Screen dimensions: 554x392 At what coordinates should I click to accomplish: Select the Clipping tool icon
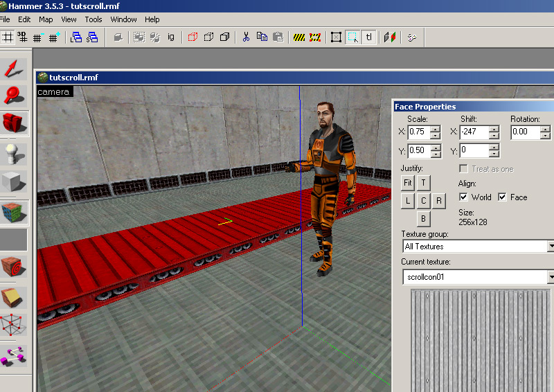click(14, 298)
